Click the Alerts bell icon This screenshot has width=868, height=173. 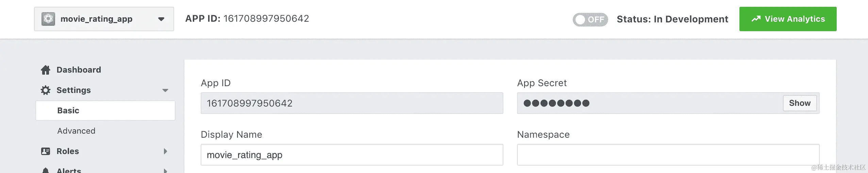46,170
